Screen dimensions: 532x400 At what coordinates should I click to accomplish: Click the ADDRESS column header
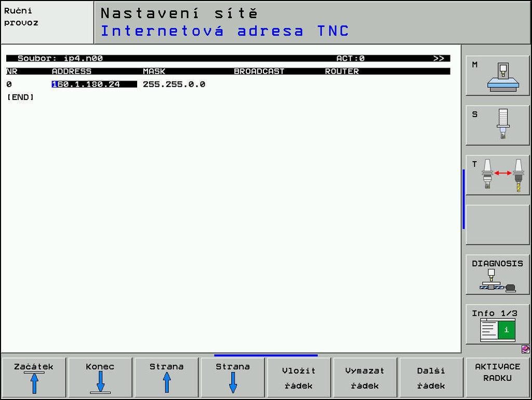[72, 71]
